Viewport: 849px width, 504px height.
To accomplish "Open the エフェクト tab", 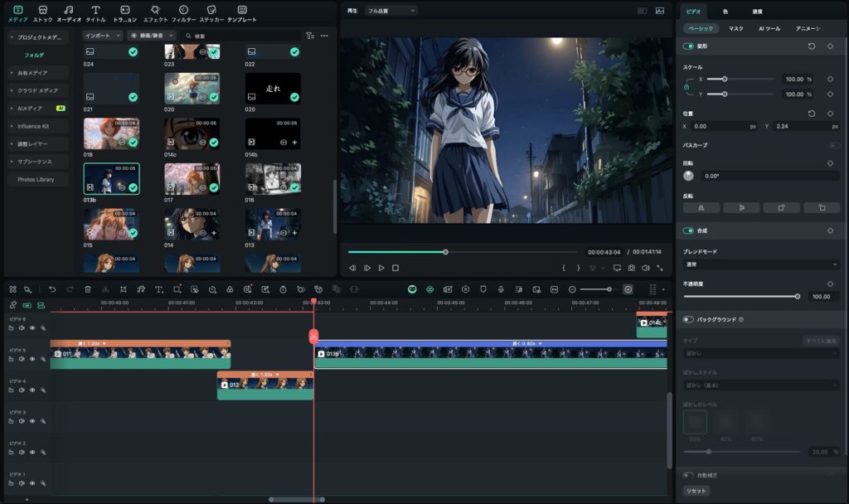I will pyautogui.click(x=155, y=13).
